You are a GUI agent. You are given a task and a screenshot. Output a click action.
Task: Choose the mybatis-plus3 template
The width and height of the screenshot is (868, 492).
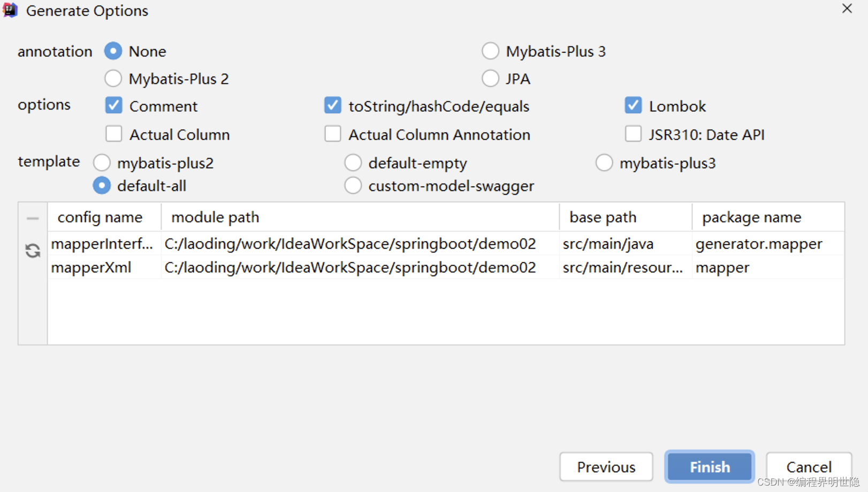[x=604, y=163]
